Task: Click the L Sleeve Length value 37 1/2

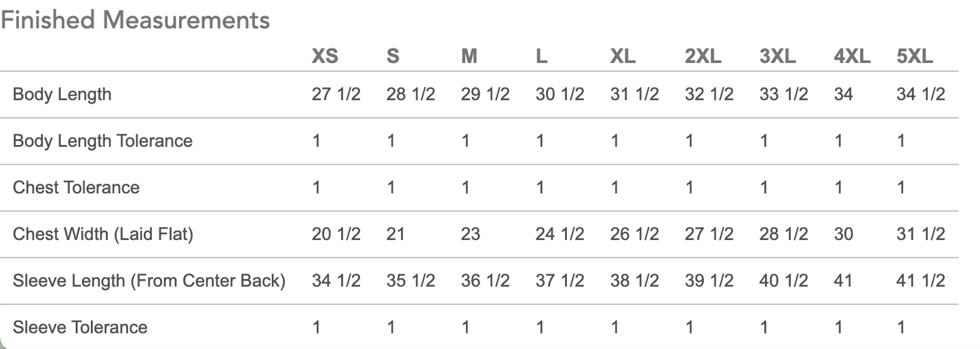Action: (x=560, y=281)
